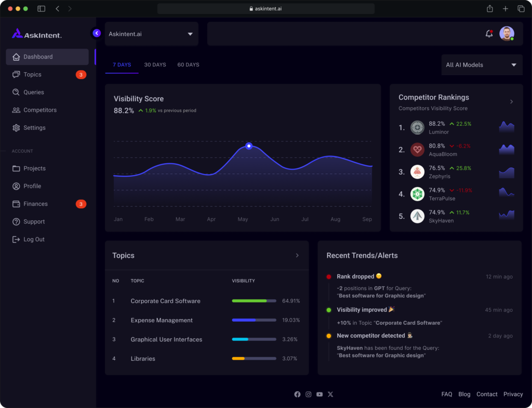Click the SkyHaven competitor logo

tap(417, 216)
